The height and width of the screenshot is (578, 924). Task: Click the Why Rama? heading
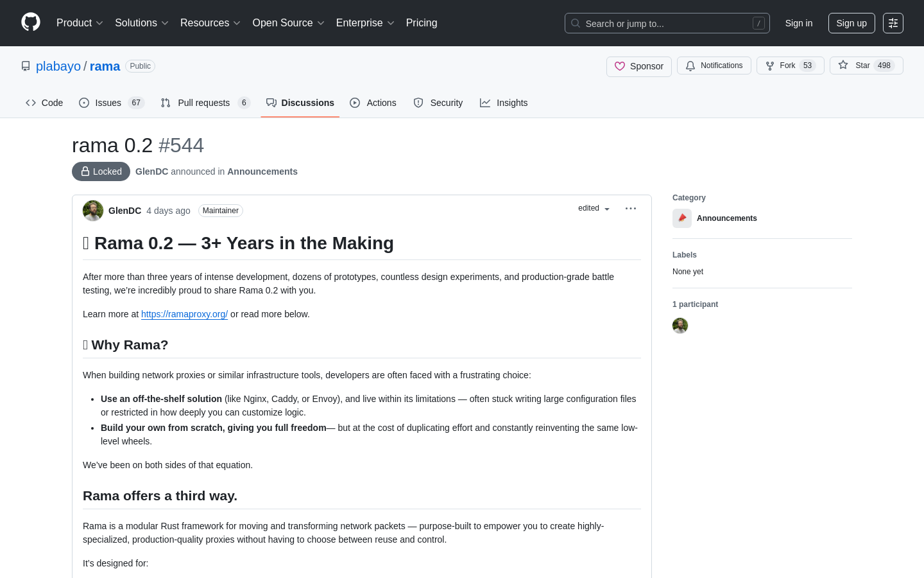click(126, 345)
